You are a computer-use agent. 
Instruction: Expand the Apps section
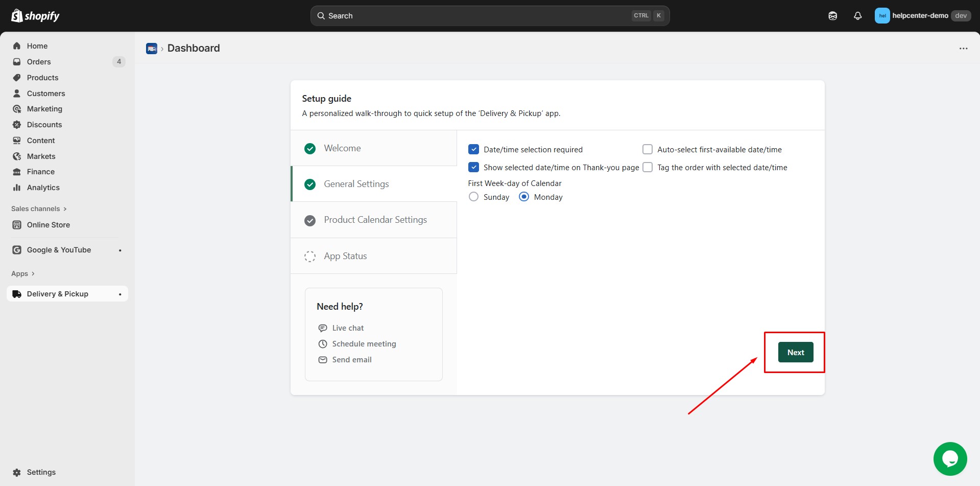pyautogui.click(x=23, y=273)
